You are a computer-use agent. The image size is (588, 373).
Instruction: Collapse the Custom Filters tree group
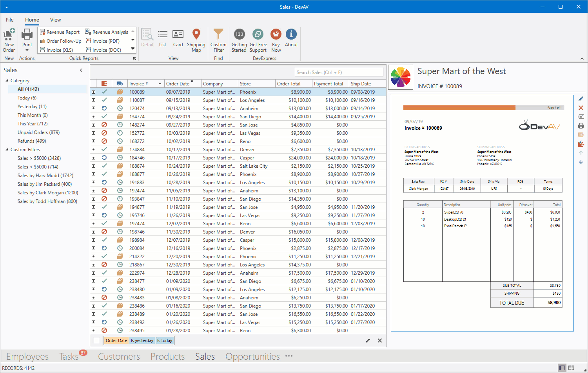coord(7,150)
